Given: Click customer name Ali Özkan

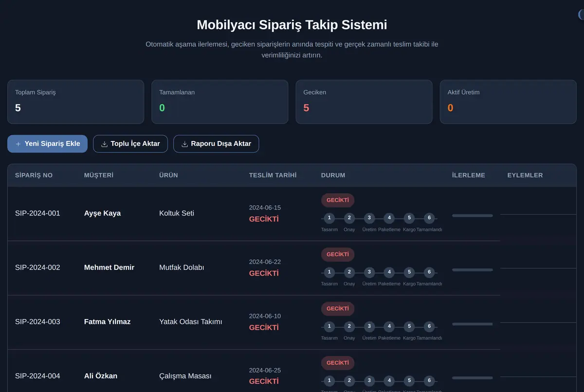Looking at the screenshot, I should click(x=101, y=376).
